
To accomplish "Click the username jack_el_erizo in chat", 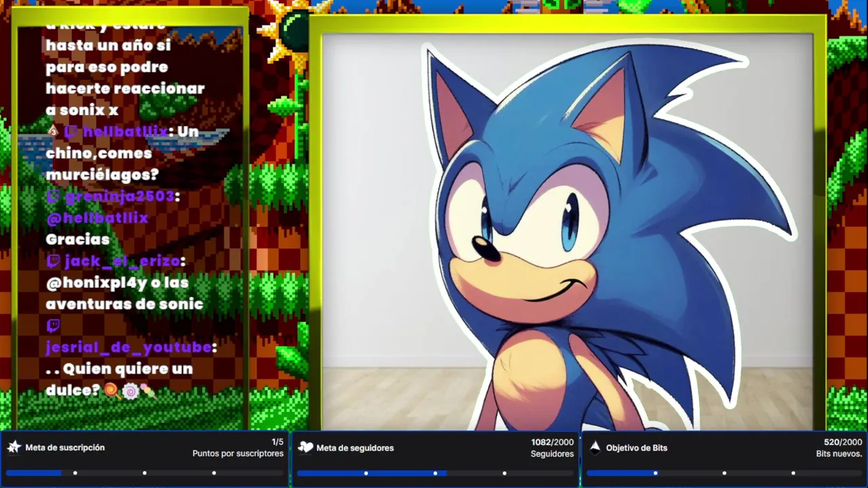I will [122, 261].
